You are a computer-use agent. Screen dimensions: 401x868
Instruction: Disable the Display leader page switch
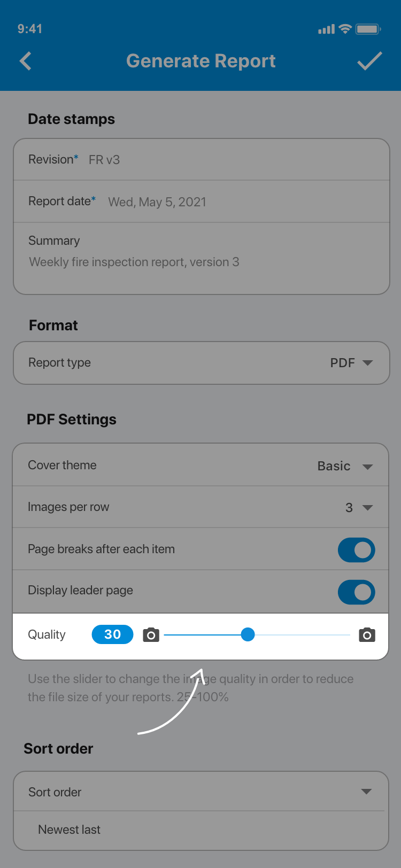coord(356,592)
